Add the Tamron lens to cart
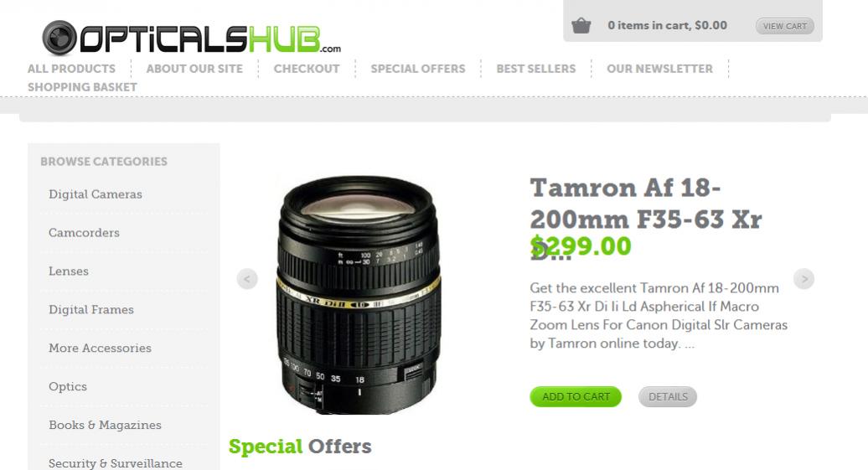Viewport: 868px width, 470px height. coord(576,396)
